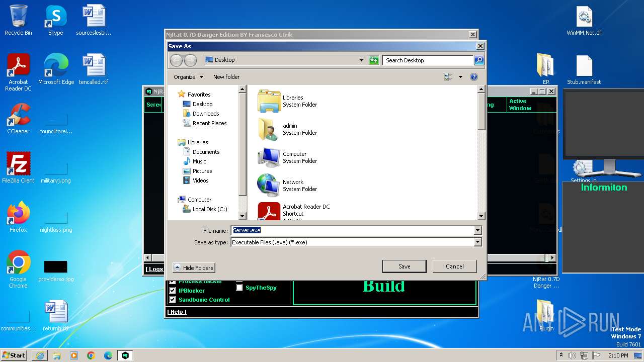This screenshot has height=362, width=644.
Task: Select Recent Places in navigation pane
Action: [209, 123]
